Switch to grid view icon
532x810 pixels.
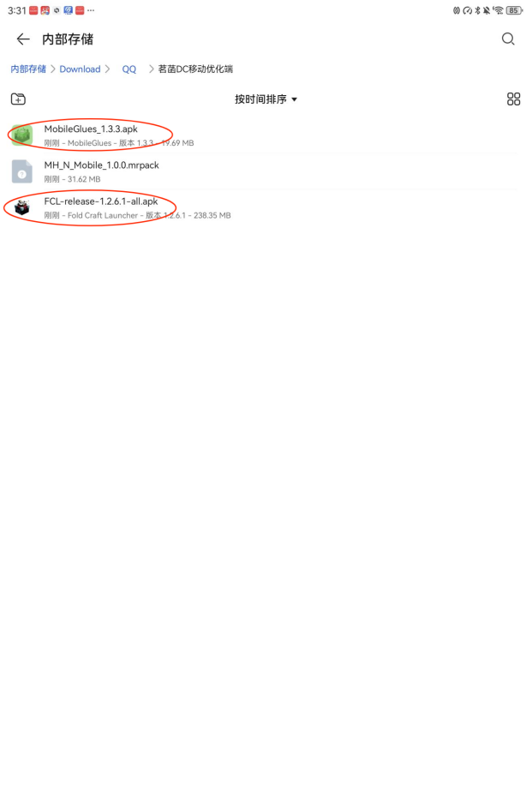point(513,99)
